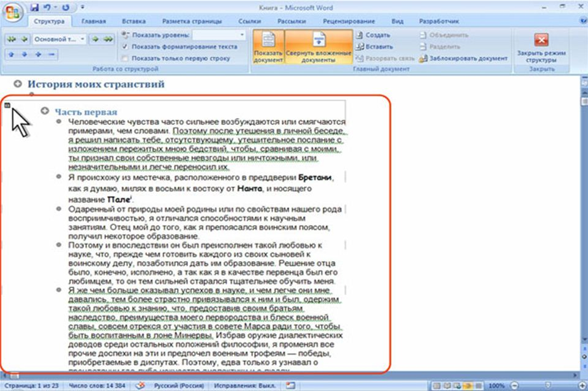Image resolution: width=588 pixels, height=391 pixels.
Task: Click the subdocument icon at frame corner
Action: pos(7,105)
